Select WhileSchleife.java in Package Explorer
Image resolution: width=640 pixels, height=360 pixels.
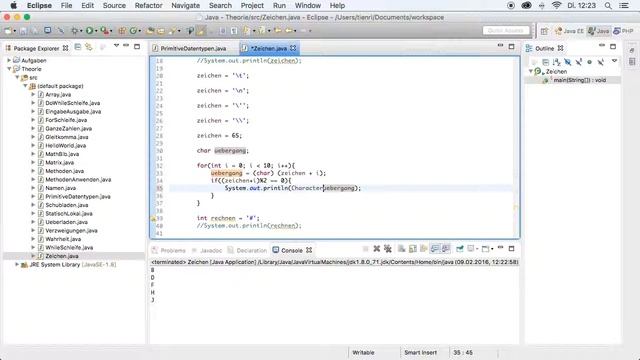(69, 247)
